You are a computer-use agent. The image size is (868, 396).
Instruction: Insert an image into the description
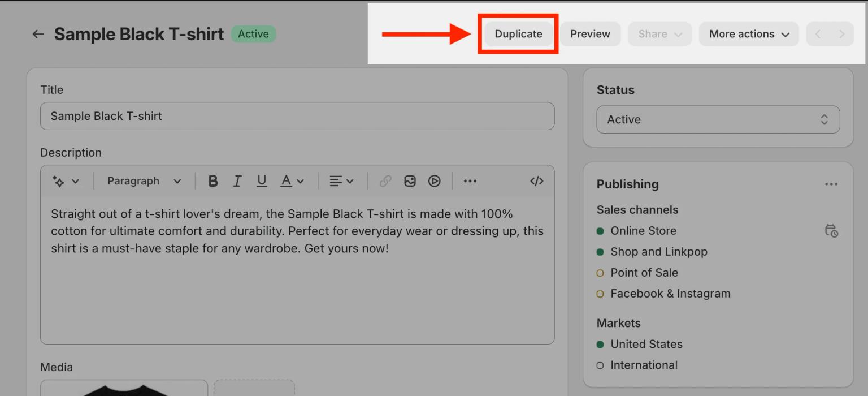coord(410,181)
